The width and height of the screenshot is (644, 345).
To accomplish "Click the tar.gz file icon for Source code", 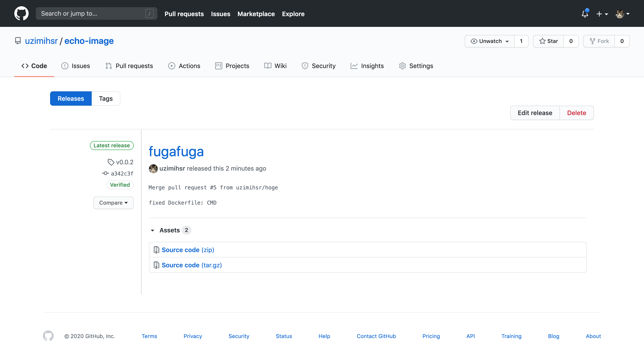I will [157, 265].
